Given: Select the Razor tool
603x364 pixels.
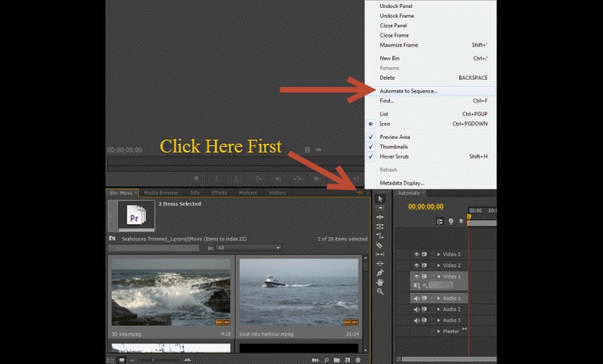Looking at the screenshot, I should [380, 245].
